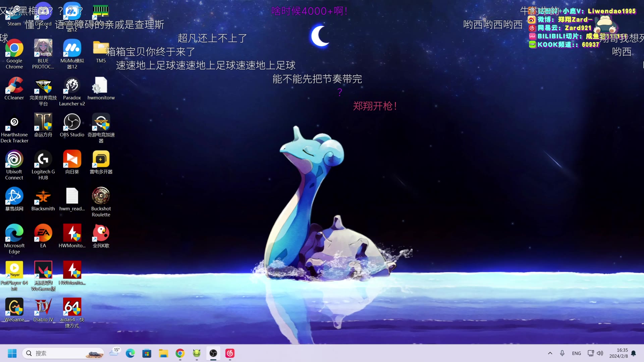The height and width of the screenshot is (362, 644).
Task: Launch OBS Studio from desktop
Action: click(72, 122)
